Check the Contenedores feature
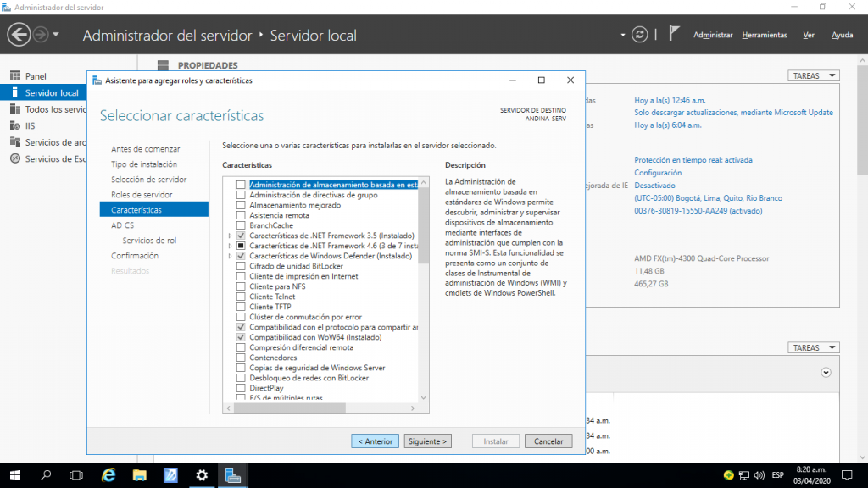Image resolution: width=868 pixels, height=488 pixels. [241, 358]
